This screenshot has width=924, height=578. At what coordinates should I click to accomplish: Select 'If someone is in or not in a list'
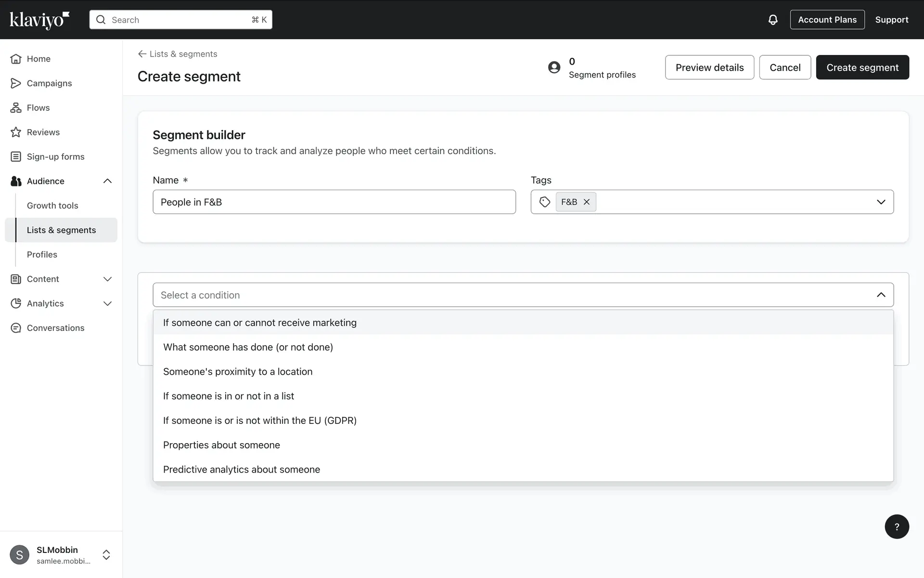click(228, 396)
